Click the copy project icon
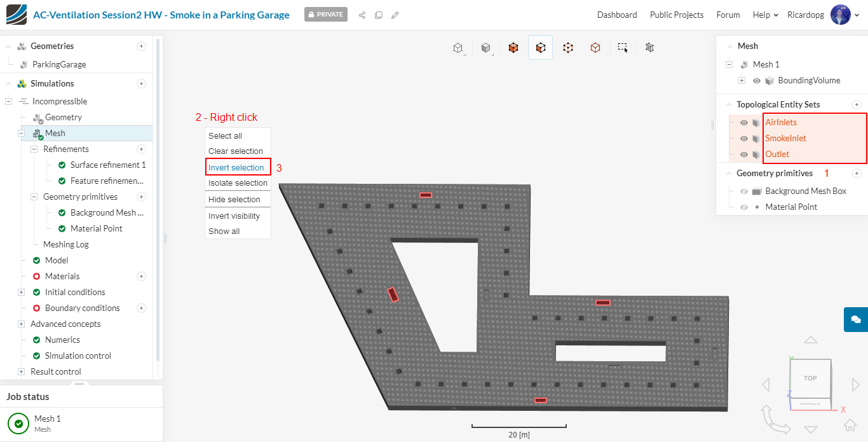Screen dimensions: 868x442 (379, 15)
